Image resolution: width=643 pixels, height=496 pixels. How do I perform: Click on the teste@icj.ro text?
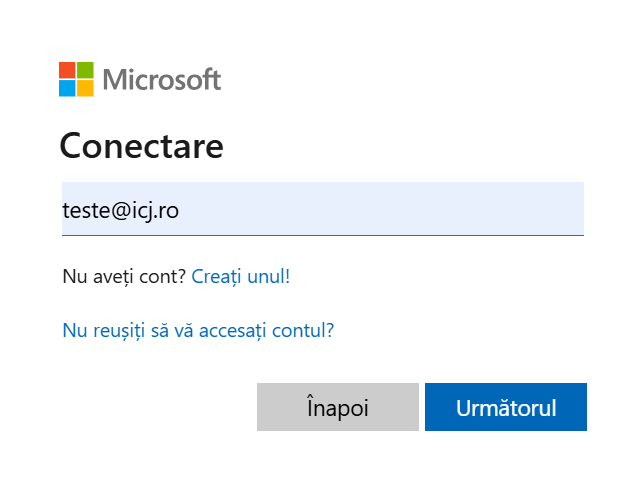coord(121,210)
